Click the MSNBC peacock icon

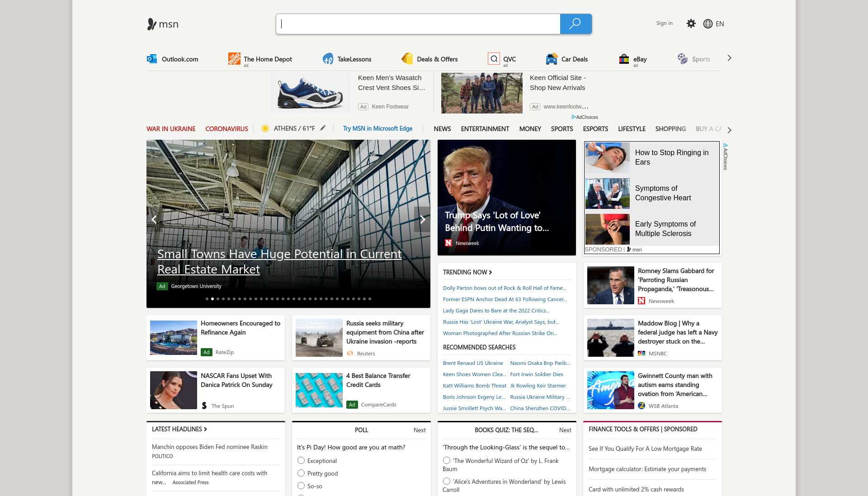pyautogui.click(x=642, y=353)
